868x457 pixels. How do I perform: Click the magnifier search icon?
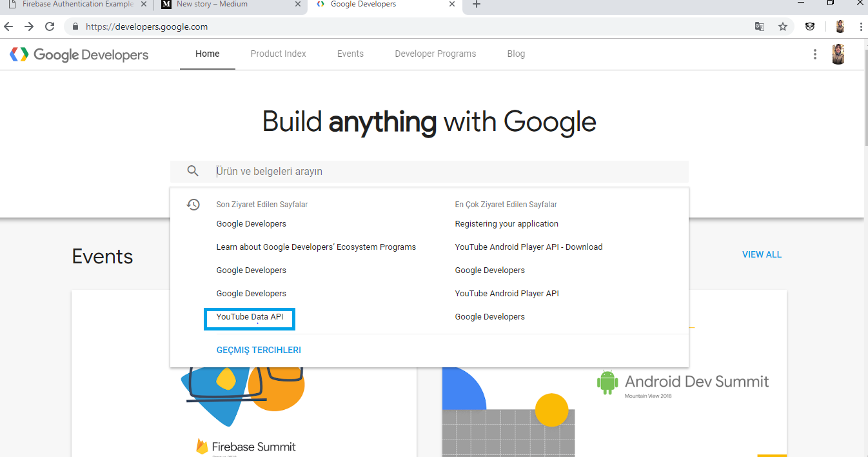(193, 171)
